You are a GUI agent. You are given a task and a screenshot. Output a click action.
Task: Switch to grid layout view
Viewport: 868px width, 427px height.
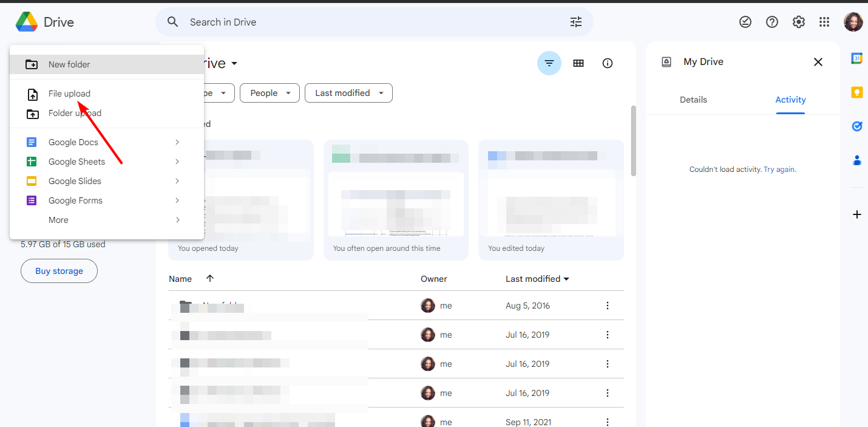[x=578, y=63]
